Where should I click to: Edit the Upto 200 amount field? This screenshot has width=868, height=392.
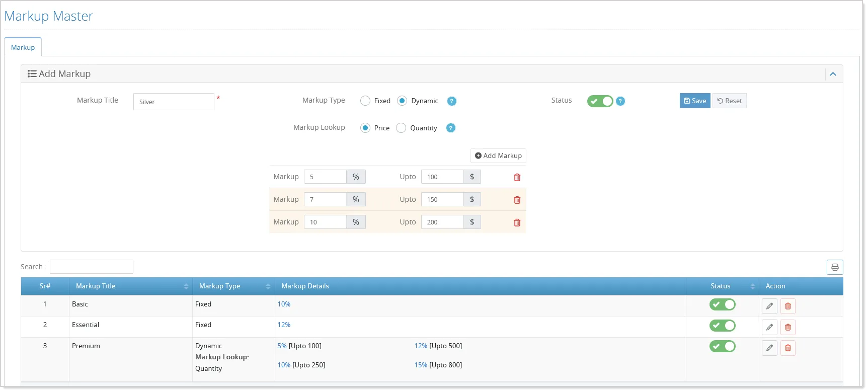click(x=442, y=222)
